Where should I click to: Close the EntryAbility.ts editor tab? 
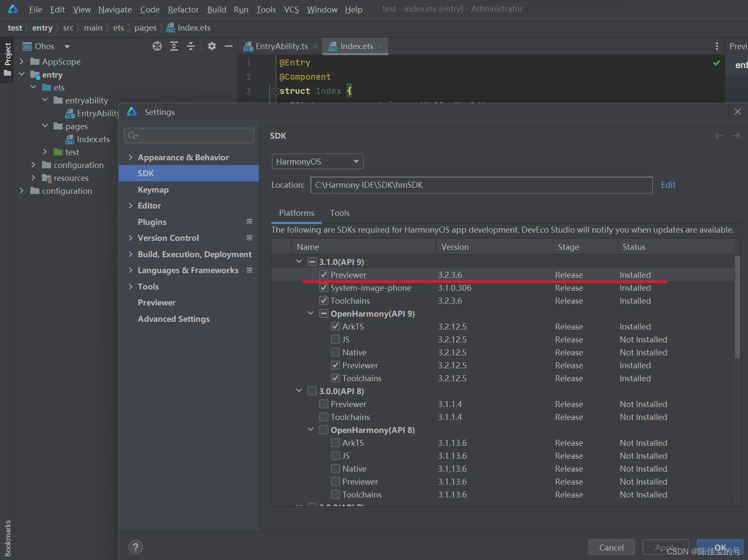[x=315, y=46]
